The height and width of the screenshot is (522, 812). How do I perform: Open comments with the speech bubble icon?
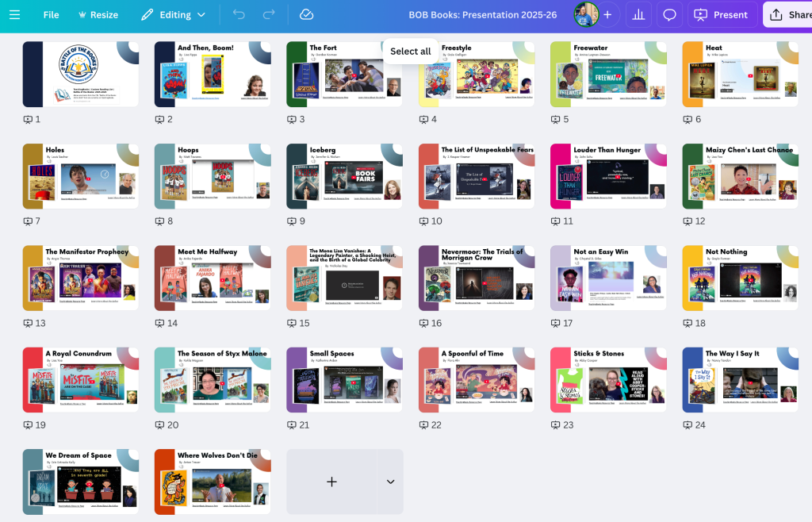[668, 14]
